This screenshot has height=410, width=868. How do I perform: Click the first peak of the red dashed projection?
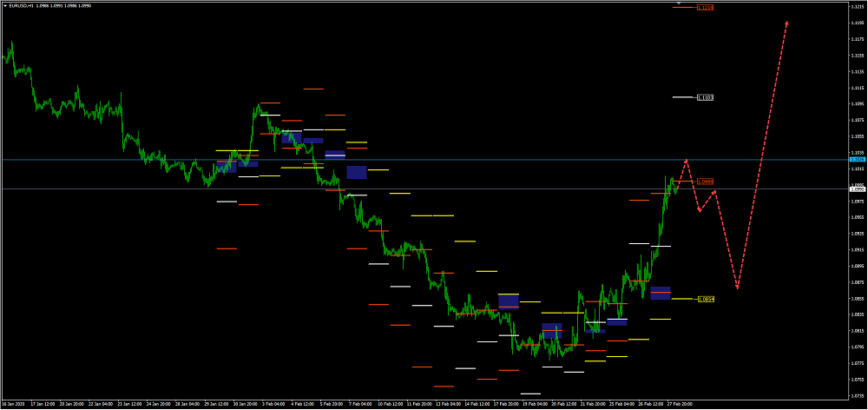tap(687, 160)
